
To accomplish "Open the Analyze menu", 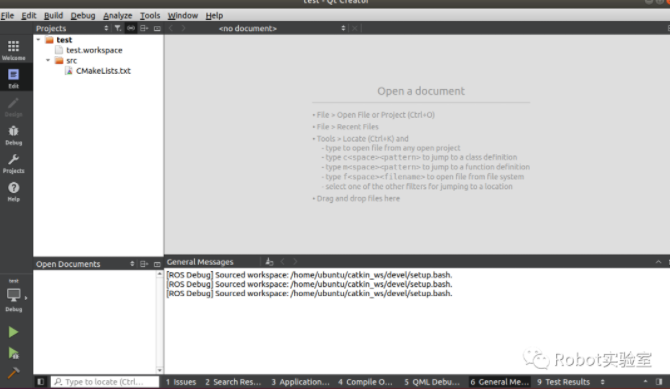I will click(x=118, y=15).
